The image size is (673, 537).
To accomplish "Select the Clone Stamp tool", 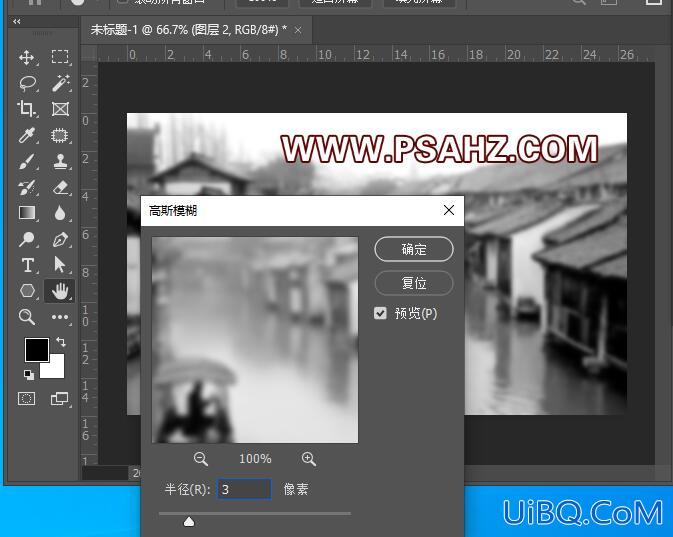I will (60, 162).
